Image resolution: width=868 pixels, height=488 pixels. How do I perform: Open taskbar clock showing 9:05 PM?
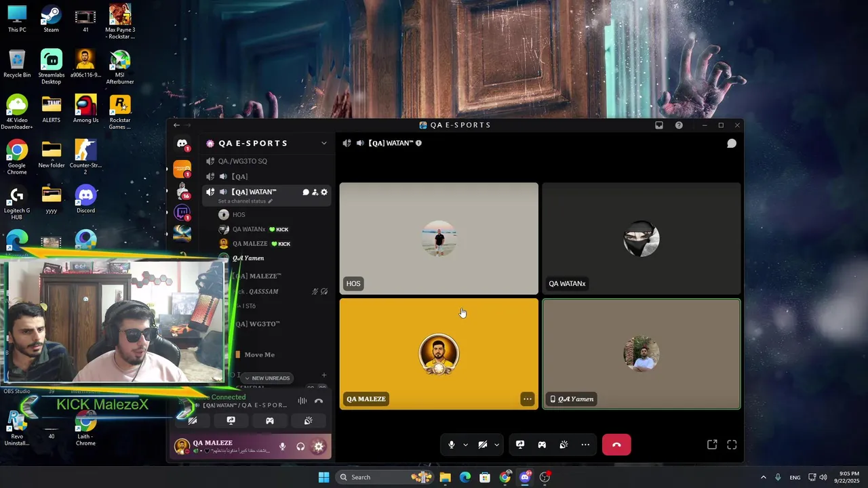point(847,477)
